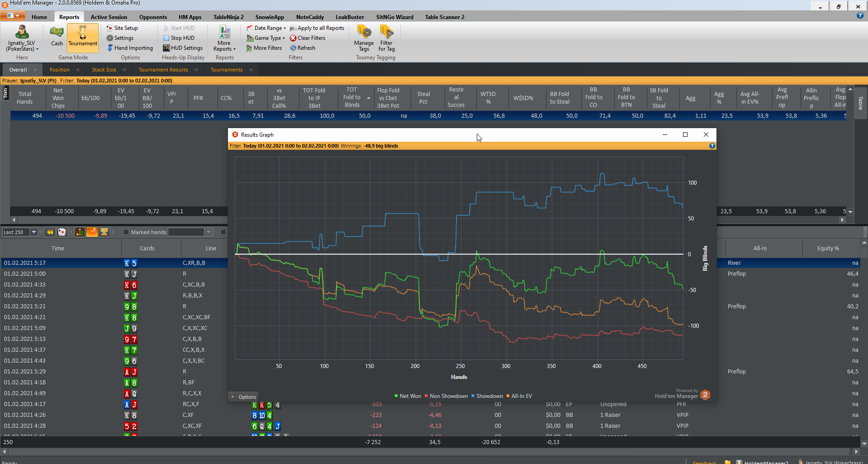868x464 pixels.
Task: Click the playing cards replayer icon
Action: coord(62,232)
